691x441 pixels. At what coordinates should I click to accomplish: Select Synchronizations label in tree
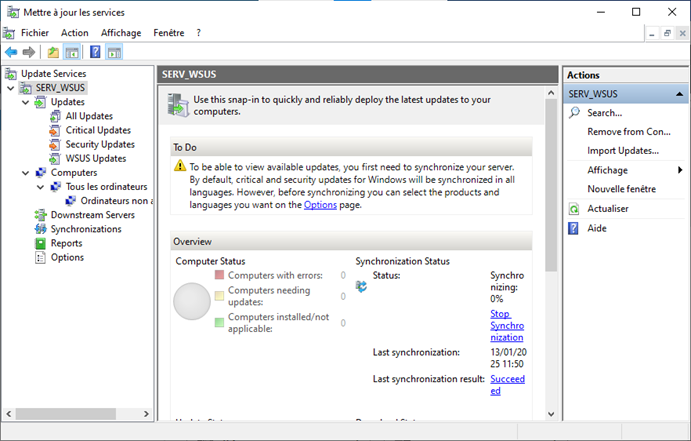(86, 229)
